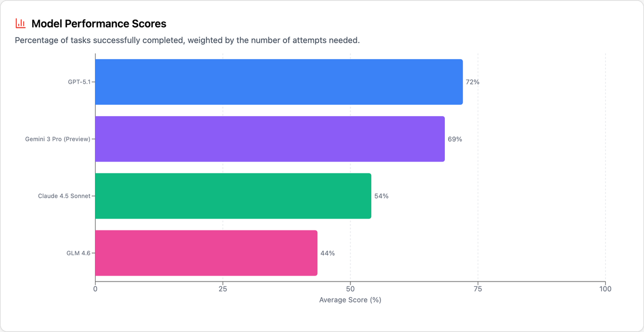The width and height of the screenshot is (644, 332).
Task: Click the 69% value label
Action: click(455, 139)
